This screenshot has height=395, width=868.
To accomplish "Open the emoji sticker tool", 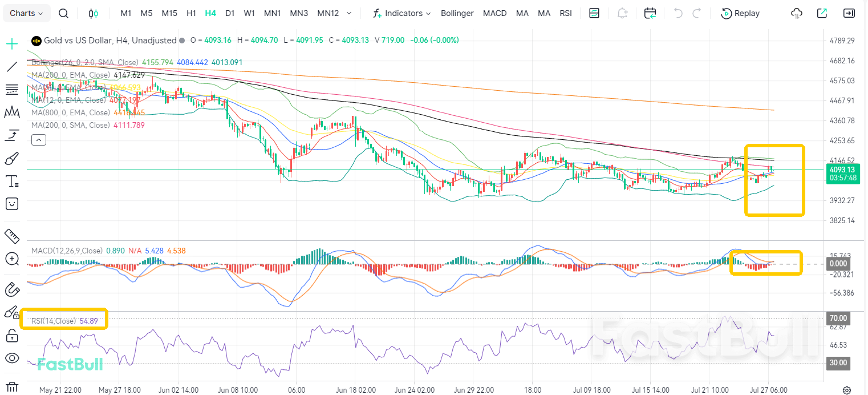I will [12, 204].
